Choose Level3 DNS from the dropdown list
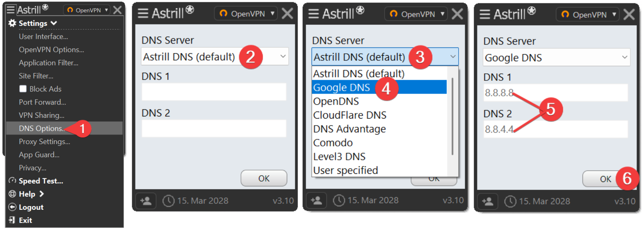This screenshot has height=229, width=644. 379,156
